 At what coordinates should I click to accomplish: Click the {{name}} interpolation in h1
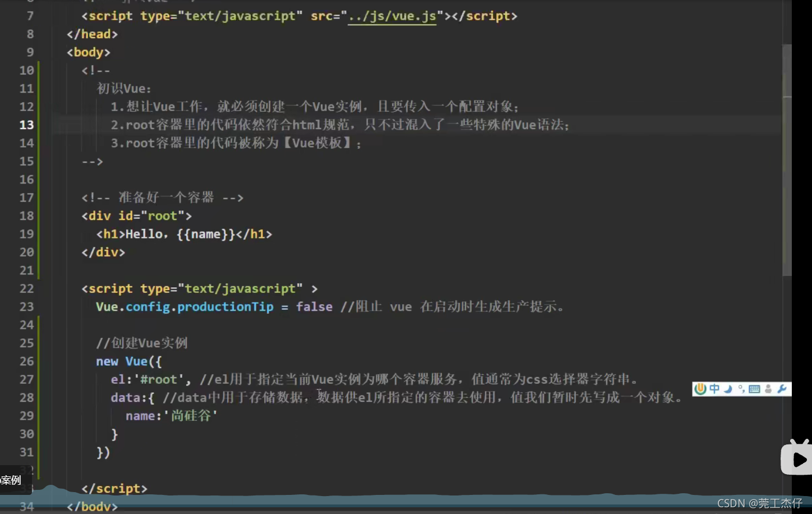tap(206, 234)
